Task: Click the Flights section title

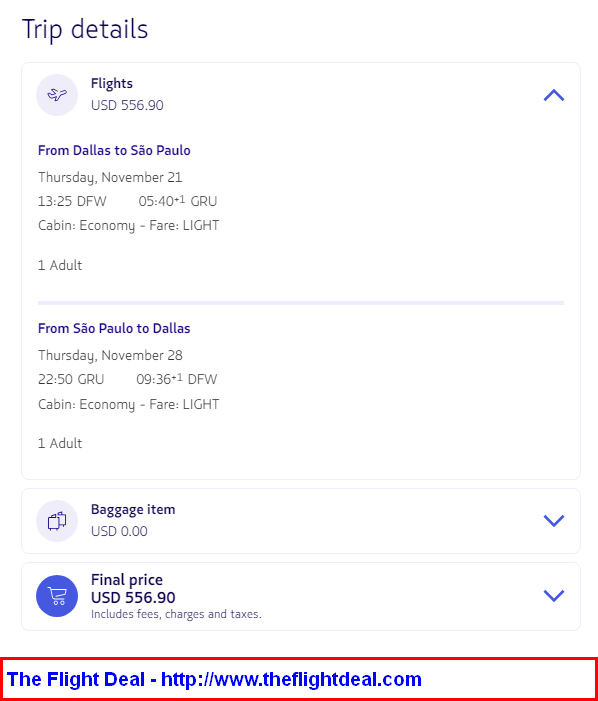Action: (x=112, y=84)
